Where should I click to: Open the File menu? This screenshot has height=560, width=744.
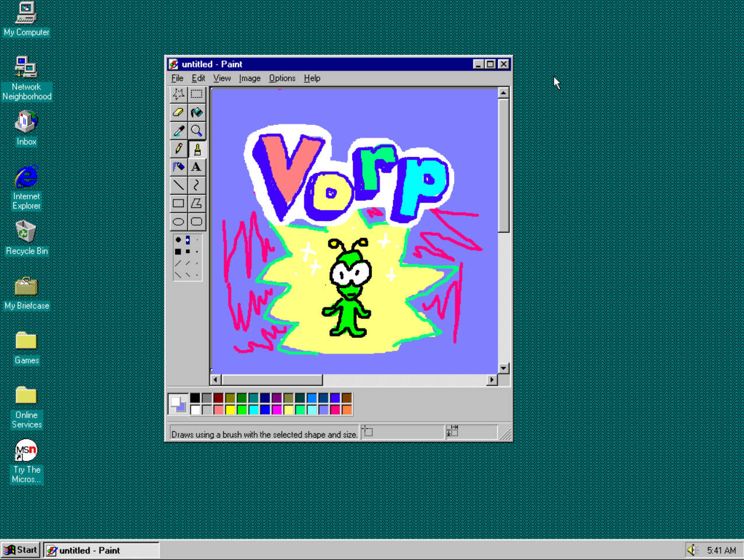click(177, 78)
